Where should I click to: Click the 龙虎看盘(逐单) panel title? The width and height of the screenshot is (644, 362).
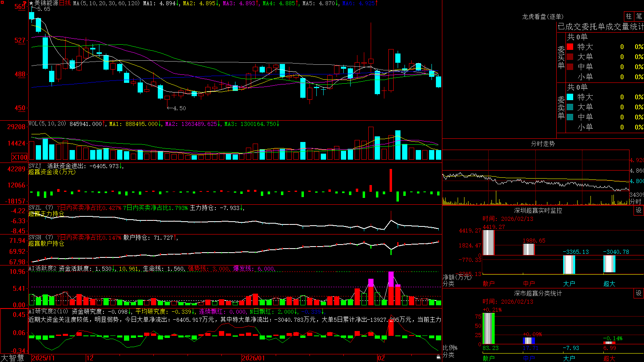click(x=543, y=16)
